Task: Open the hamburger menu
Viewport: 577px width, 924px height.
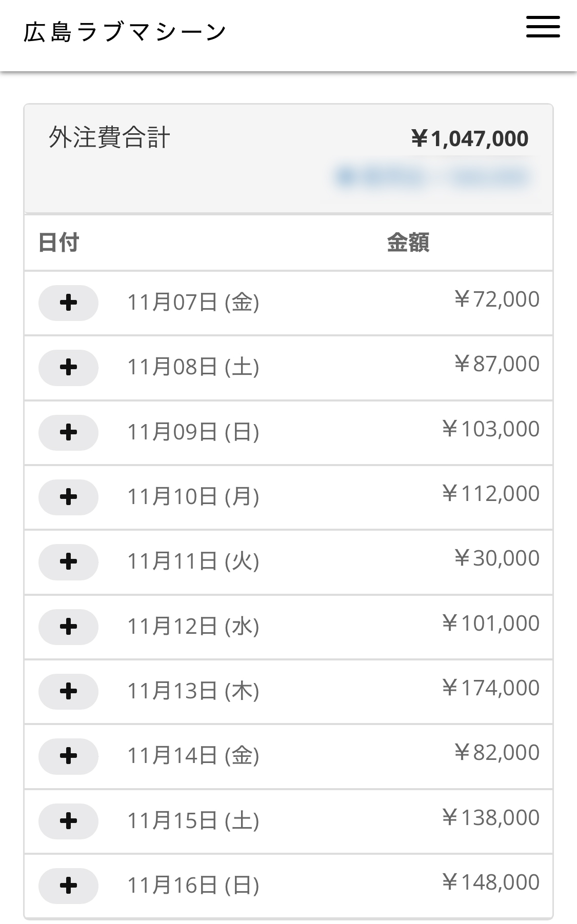Action: click(543, 27)
